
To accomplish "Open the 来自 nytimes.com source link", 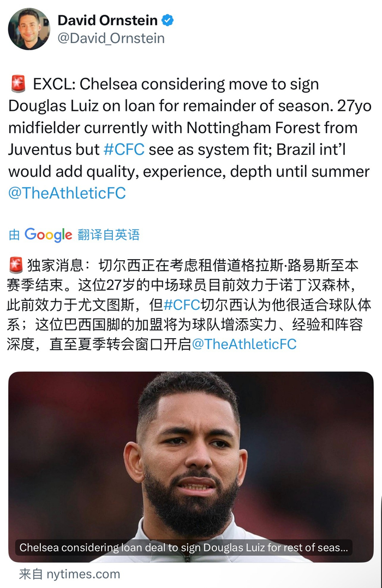I will (x=69, y=574).
